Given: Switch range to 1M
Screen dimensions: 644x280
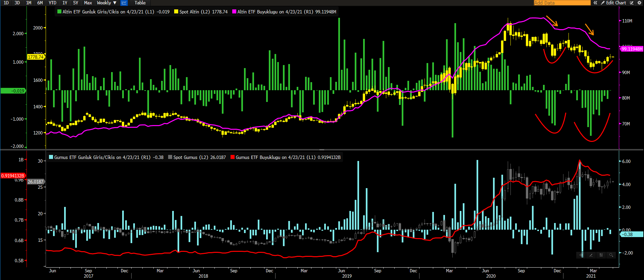Looking at the screenshot, I should pyautogui.click(x=29, y=3).
